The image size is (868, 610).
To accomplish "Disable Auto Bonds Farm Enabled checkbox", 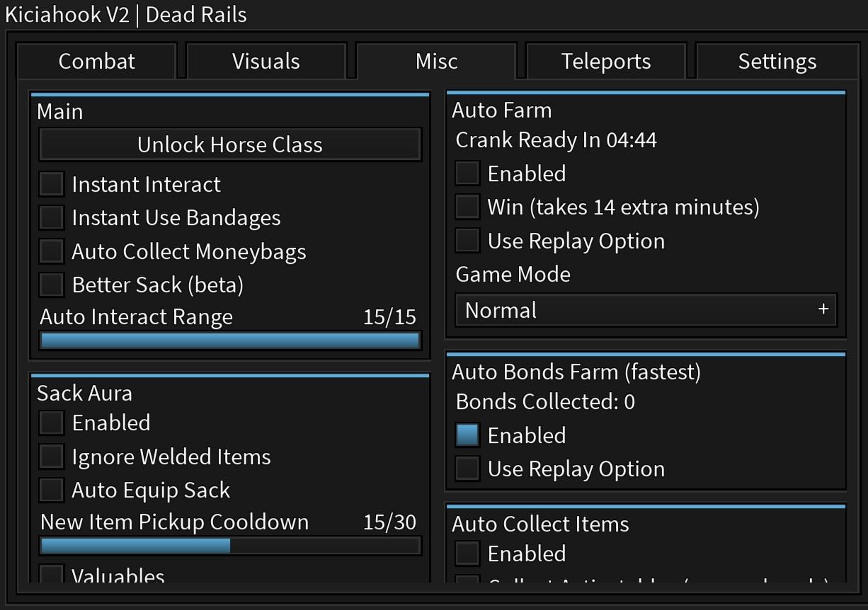I will point(467,435).
